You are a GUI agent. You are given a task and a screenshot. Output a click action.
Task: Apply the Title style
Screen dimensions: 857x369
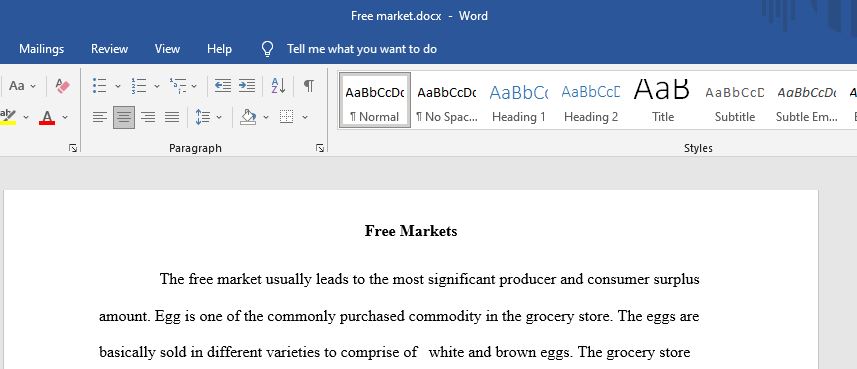(662, 101)
